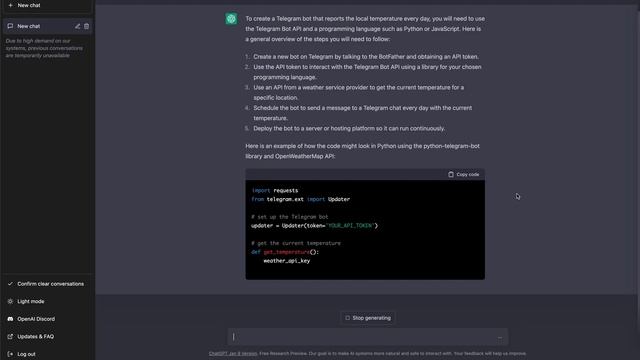Delete the conversation using trash icon

pyautogui.click(x=87, y=26)
